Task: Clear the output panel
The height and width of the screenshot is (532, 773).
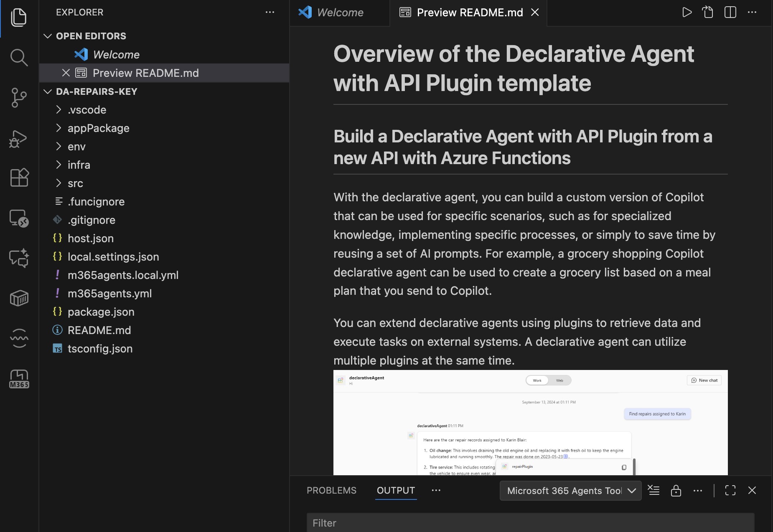Action: tap(653, 490)
